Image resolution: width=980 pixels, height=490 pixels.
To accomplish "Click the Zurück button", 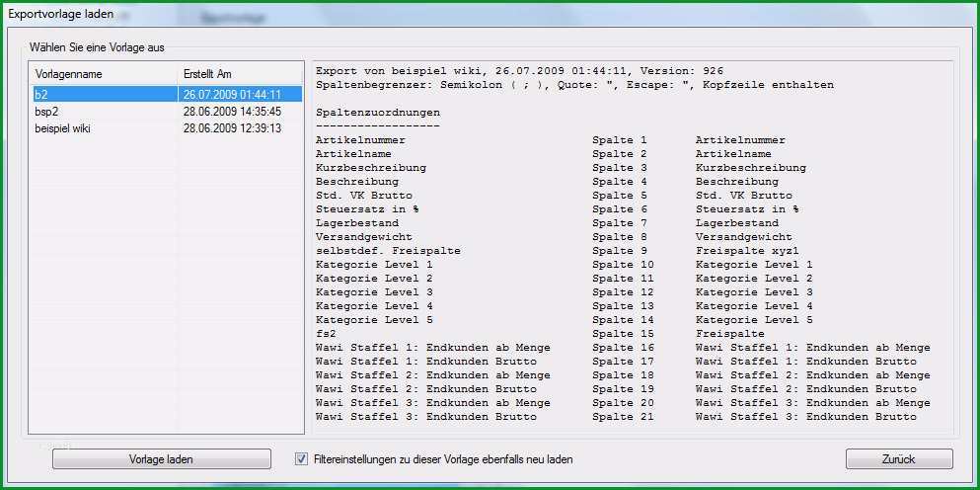I will click(899, 459).
